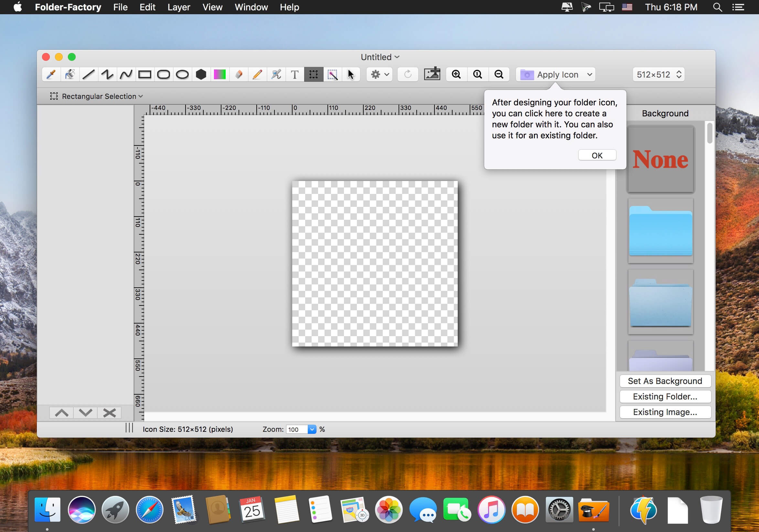Open the gear settings dropdown in toolbar
Screen dimensions: 759x532
click(379, 74)
